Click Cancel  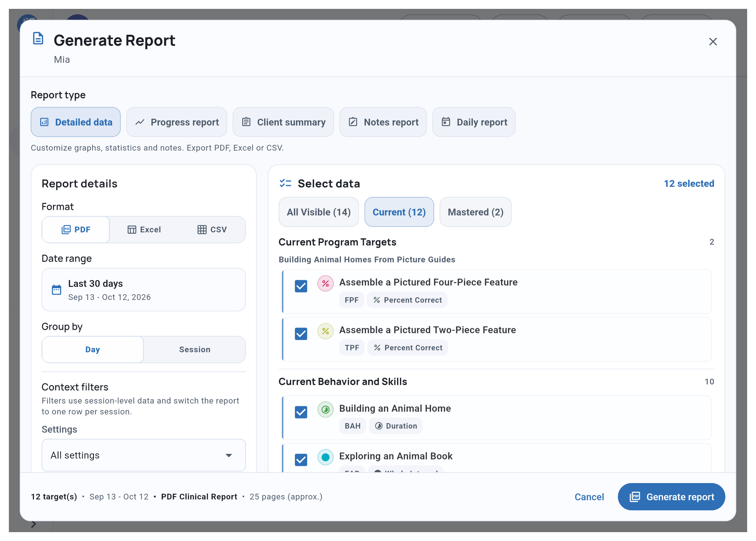pyautogui.click(x=589, y=497)
